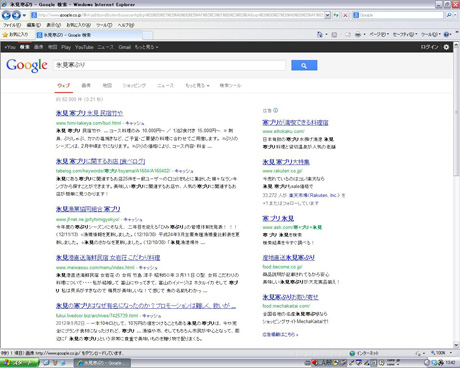The width and height of the screenshot is (460, 368).
Task: Click キャッシュ link for himi-takeya result
Action: pos(135,123)
